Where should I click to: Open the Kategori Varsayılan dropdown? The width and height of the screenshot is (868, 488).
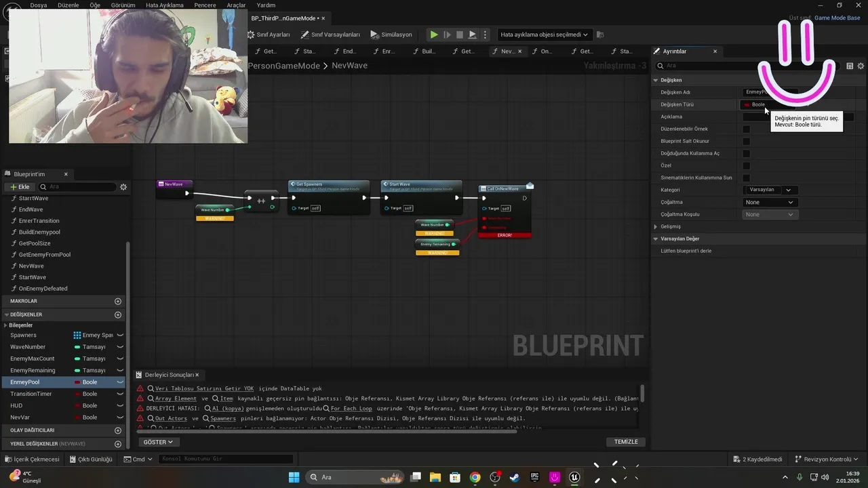[x=770, y=190]
